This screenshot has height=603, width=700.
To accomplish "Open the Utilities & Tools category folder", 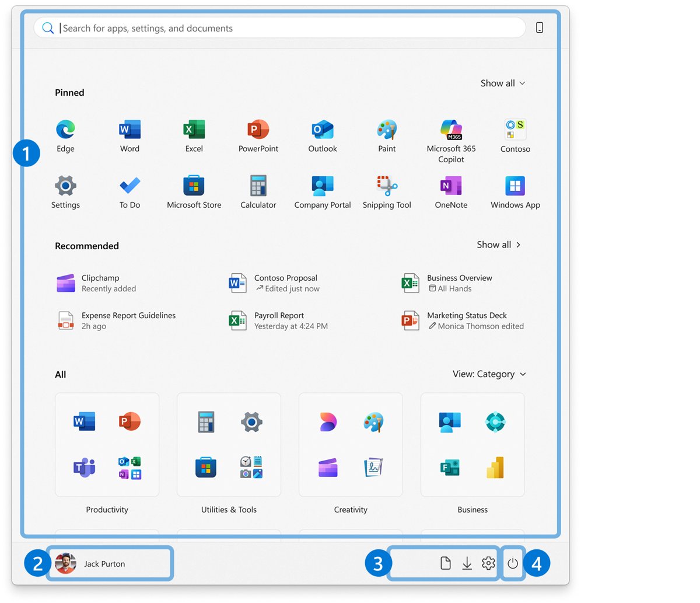I will coord(229,445).
